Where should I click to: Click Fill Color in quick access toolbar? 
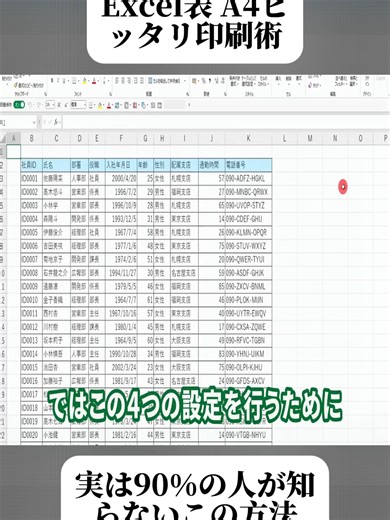coord(100,105)
